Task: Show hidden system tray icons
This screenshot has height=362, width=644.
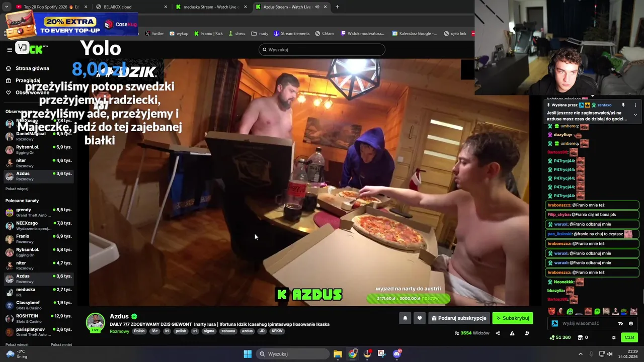Action: [x=580, y=354]
